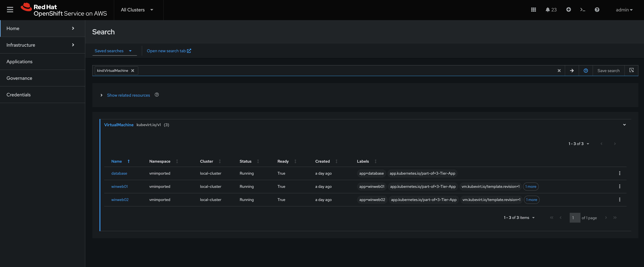Click the Save search button
The width and height of the screenshot is (644, 267).
(608, 70)
